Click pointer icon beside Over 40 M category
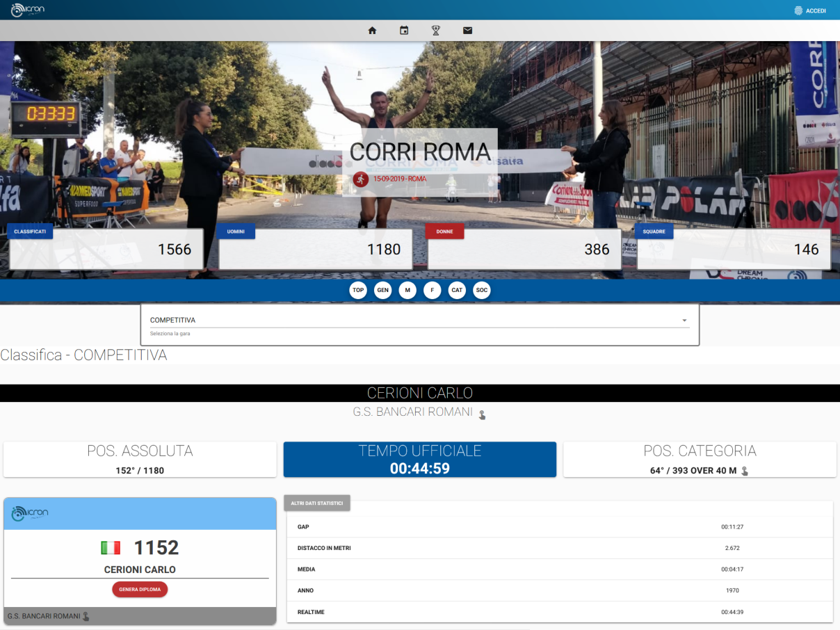 pos(745,471)
